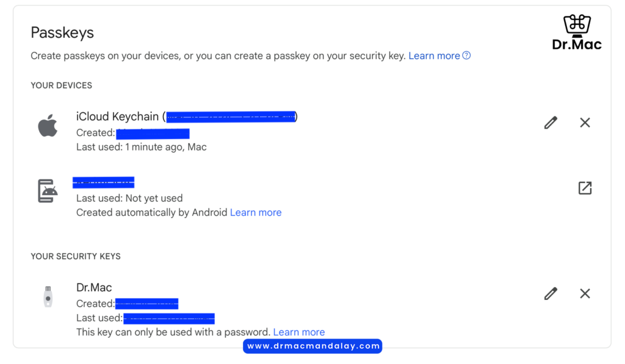Remove the iCloud Keychain passkey
Viewport: 625px width, 364px height.
[x=585, y=123]
